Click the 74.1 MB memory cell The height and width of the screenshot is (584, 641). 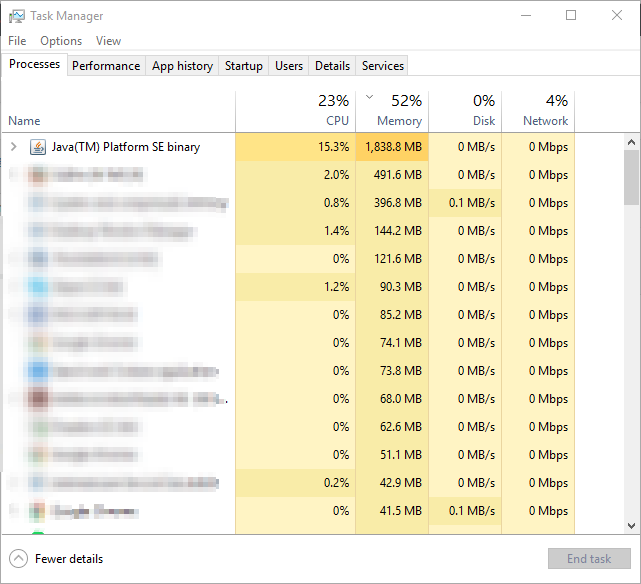tap(392, 343)
